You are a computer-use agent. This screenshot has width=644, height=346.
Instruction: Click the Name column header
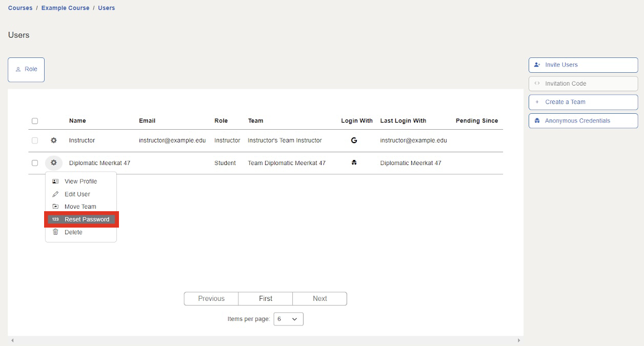coord(77,121)
